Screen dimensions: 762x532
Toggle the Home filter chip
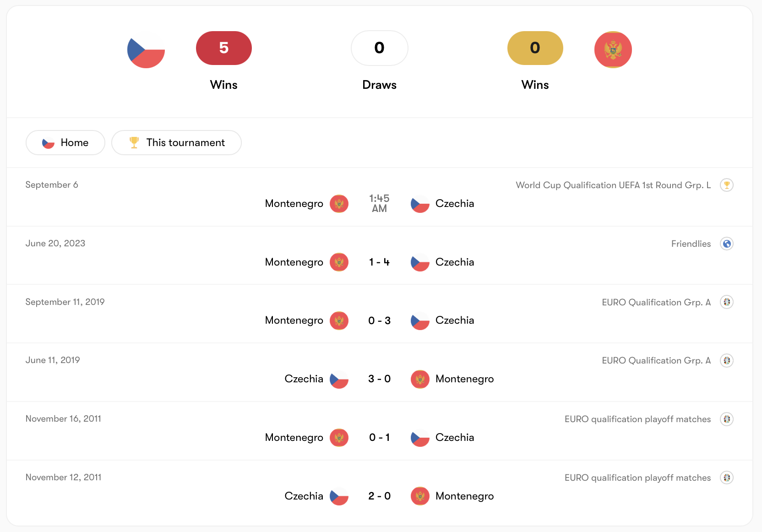(x=65, y=143)
